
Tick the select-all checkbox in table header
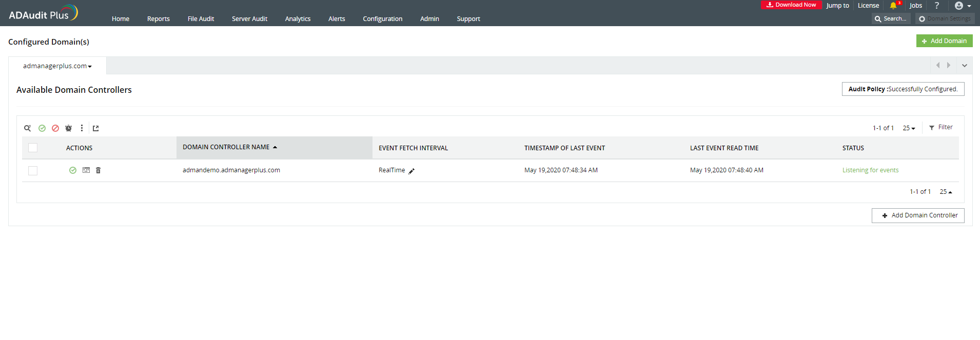point(33,148)
